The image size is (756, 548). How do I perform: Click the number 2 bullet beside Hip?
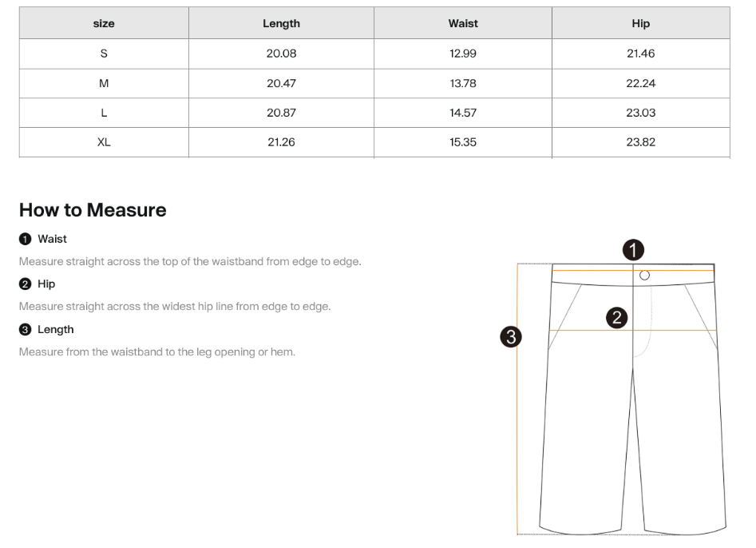[25, 284]
